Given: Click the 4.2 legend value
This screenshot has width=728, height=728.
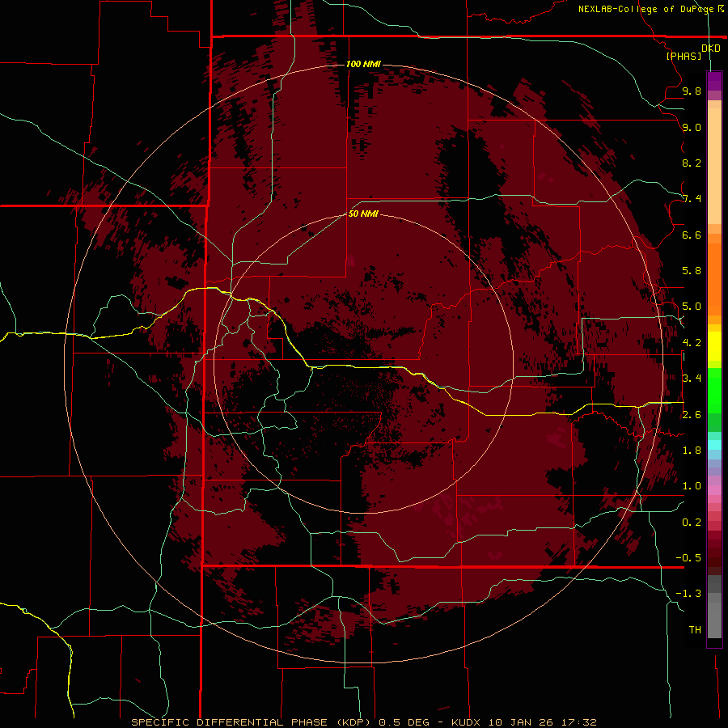Looking at the screenshot, I should pos(692,343).
